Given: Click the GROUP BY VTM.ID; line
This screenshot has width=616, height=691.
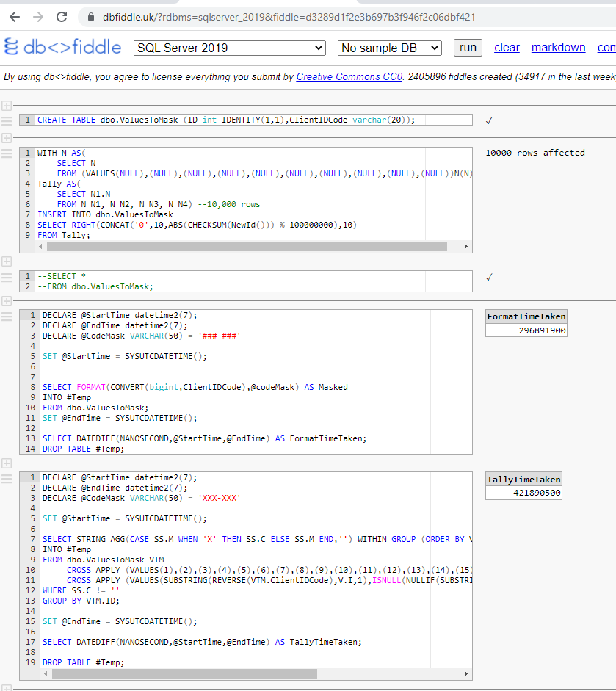Looking at the screenshot, I should 81,601.
